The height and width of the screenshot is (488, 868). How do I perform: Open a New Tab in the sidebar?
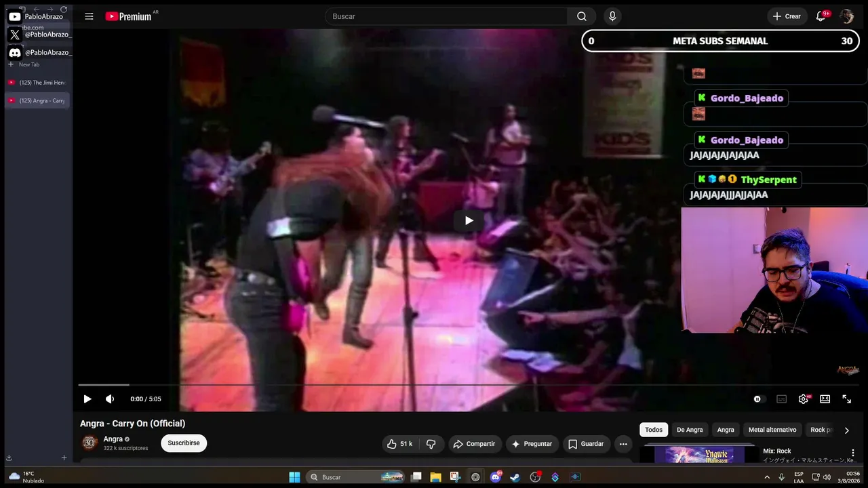pos(24,64)
